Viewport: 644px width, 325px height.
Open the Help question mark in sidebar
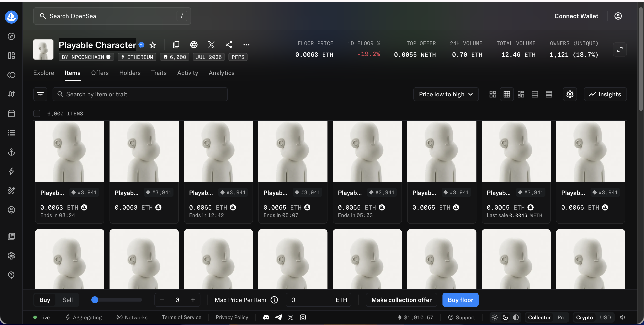pyautogui.click(x=11, y=275)
